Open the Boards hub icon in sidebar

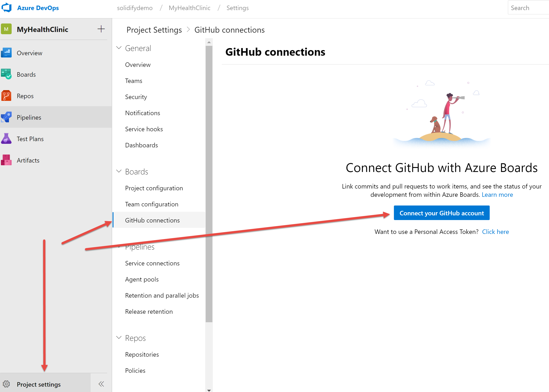(6, 74)
